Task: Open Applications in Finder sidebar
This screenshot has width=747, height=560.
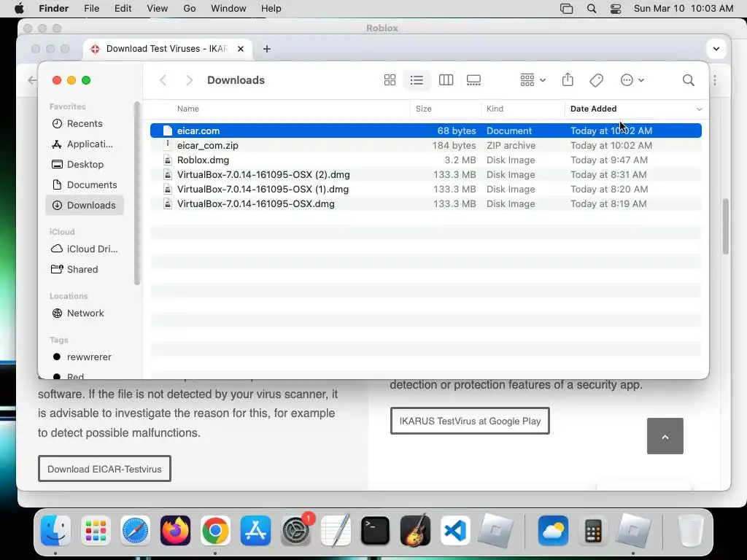Action: pos(85,144)
